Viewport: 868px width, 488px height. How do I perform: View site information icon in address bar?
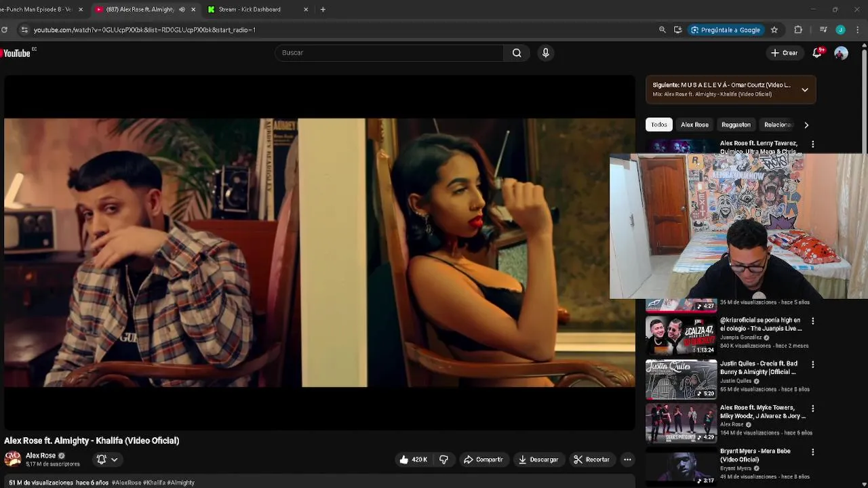[x=24, y=30]
